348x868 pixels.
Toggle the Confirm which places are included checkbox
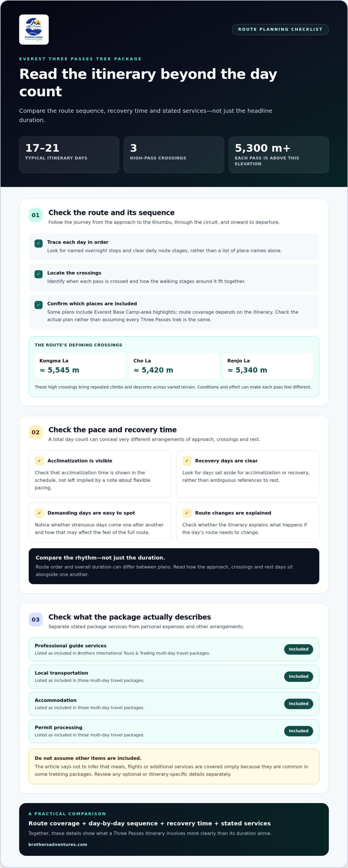(39, 305)
